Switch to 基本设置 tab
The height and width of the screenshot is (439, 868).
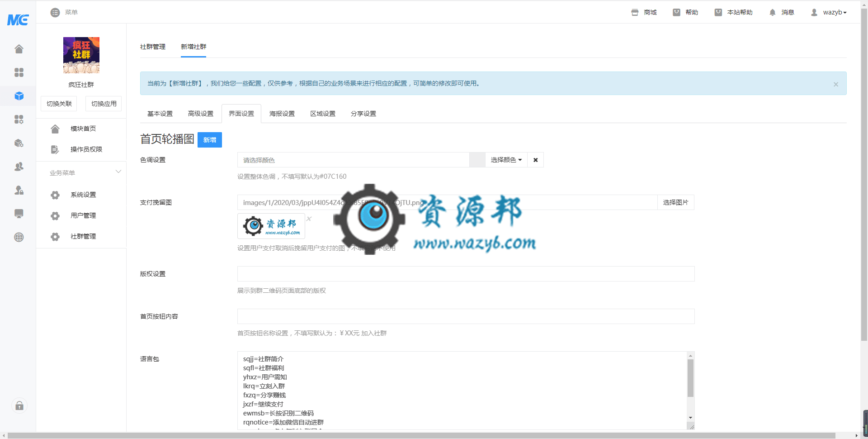(160, 114)
